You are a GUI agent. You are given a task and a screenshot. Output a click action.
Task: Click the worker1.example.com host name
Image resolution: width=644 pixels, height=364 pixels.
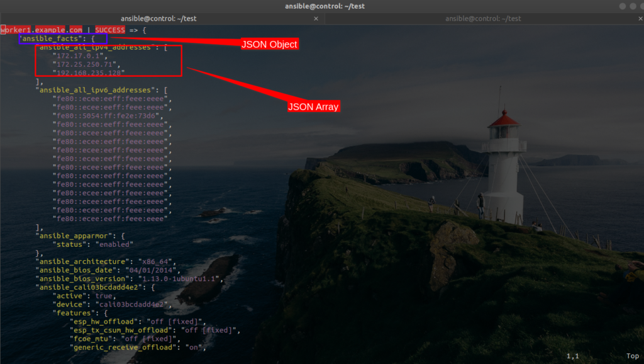42,30
